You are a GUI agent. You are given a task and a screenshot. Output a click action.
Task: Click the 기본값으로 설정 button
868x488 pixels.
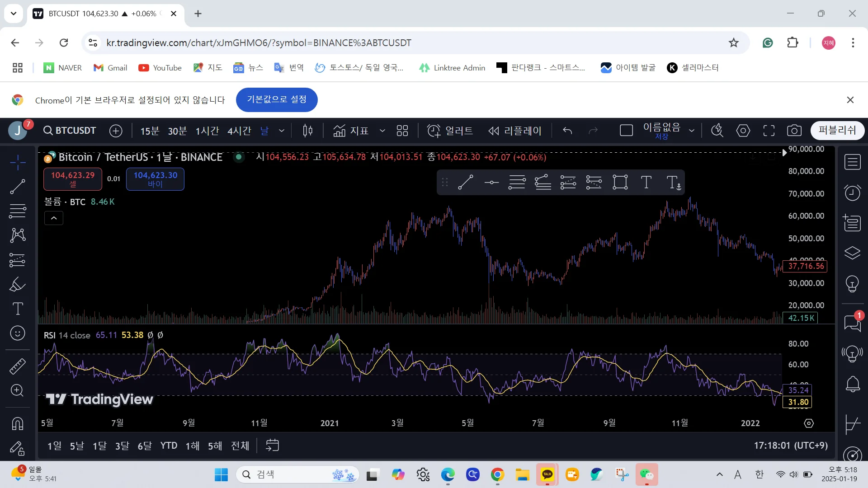pos(277,100)
